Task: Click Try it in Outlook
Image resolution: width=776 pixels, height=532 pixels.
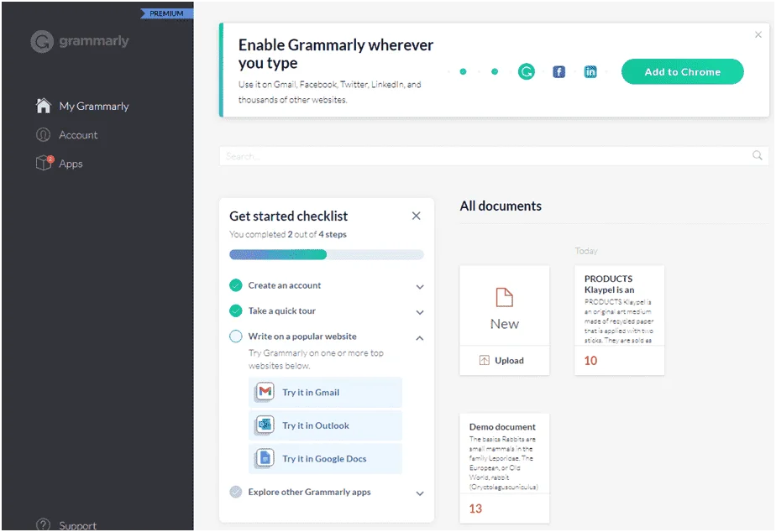Action: click(x=325, y=425)
